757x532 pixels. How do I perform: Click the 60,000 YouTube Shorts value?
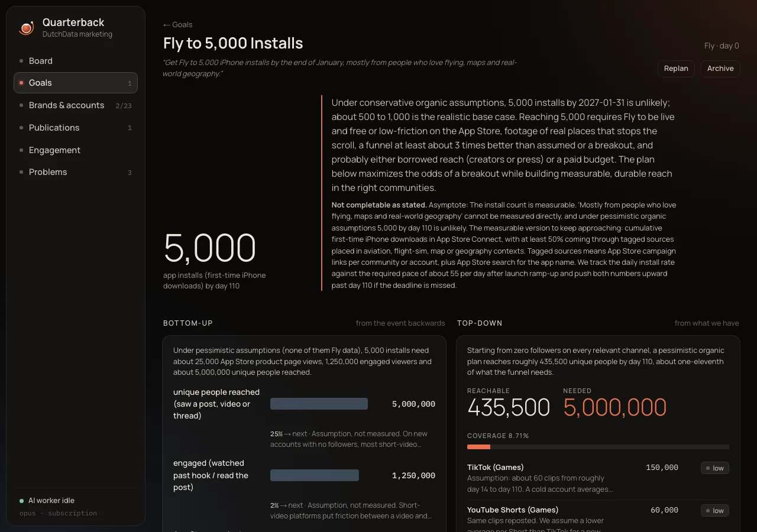[665, 510]
